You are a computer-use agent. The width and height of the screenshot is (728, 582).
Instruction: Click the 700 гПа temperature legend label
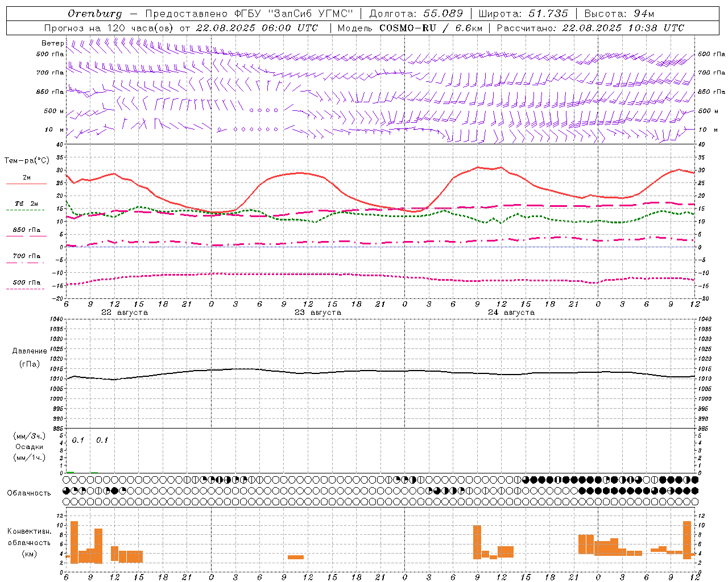point(27,256)
